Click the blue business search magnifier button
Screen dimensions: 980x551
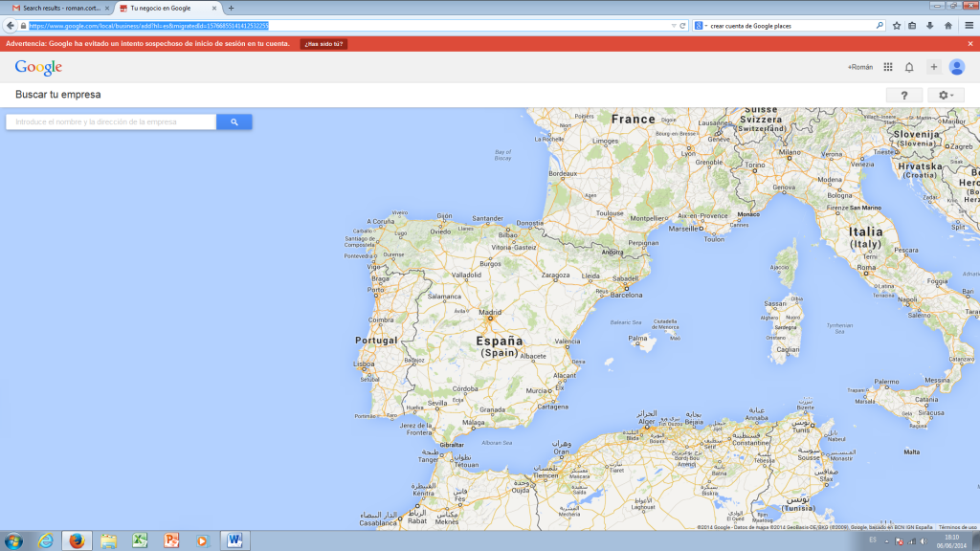pyautogui.click(x=234, y=121)
